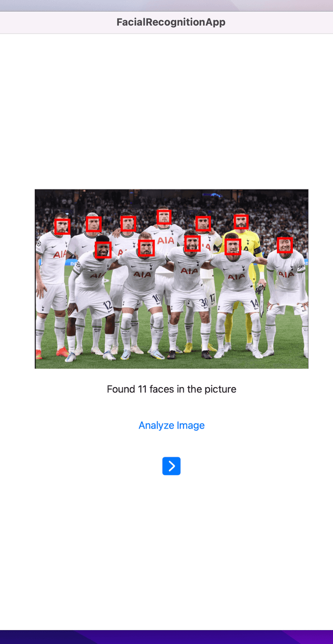Click the blue right-chevron next button

coord(171,466)
